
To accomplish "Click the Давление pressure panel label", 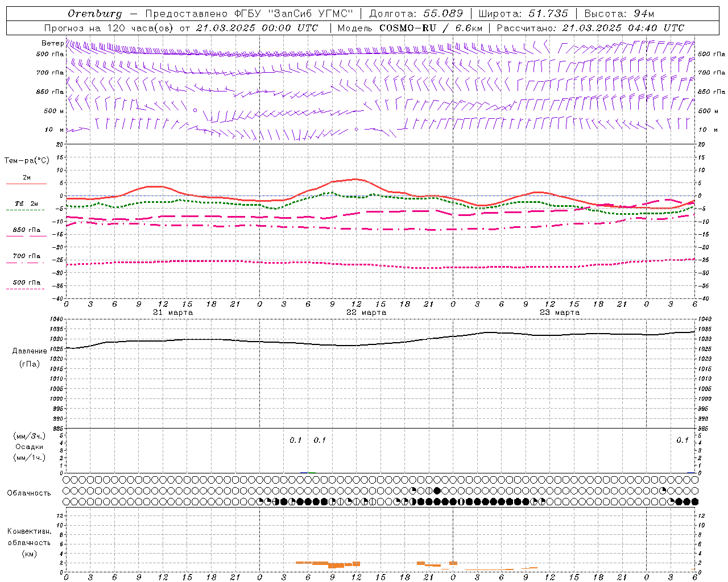I will click(x=30, y=351).
